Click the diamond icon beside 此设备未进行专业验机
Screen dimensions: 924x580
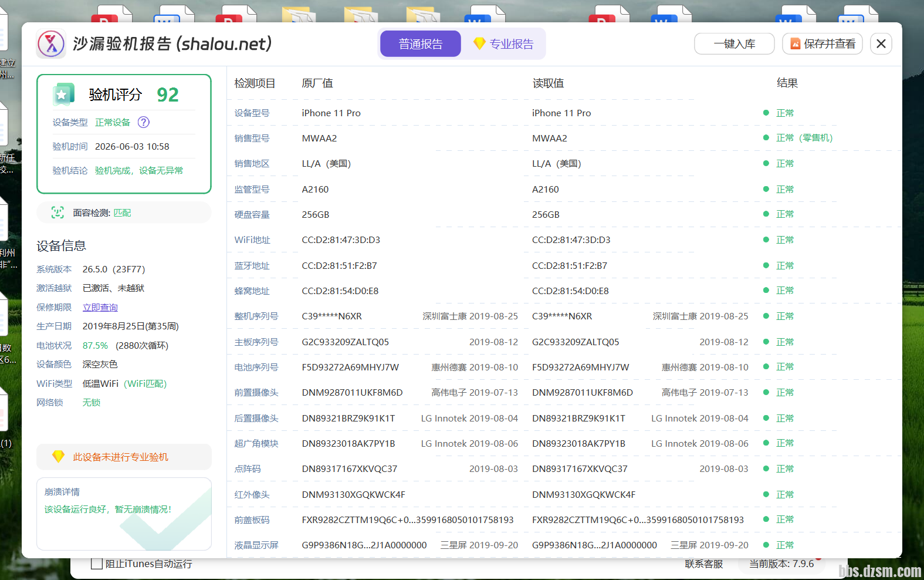click(x=58, y=456)
